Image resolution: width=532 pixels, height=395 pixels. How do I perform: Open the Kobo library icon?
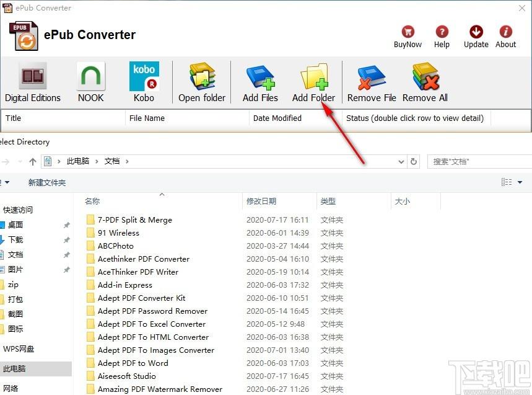[144, 78]
